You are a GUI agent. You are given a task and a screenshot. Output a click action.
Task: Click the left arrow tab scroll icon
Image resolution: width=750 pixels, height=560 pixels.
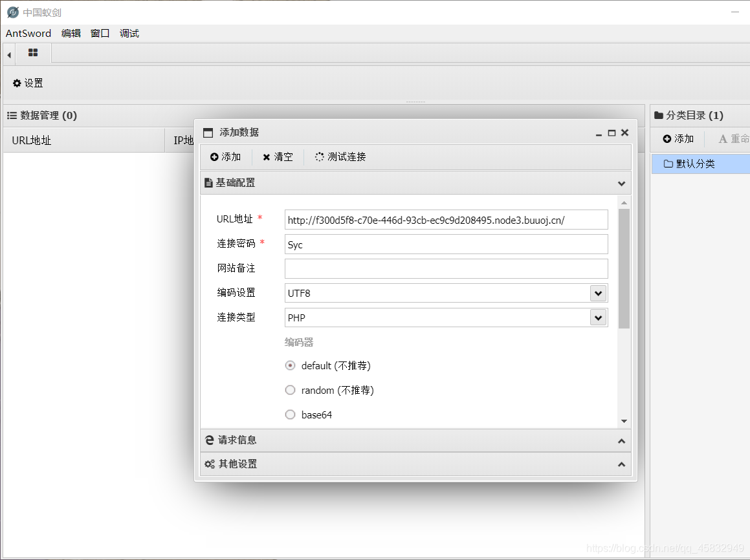click(9, 55)
